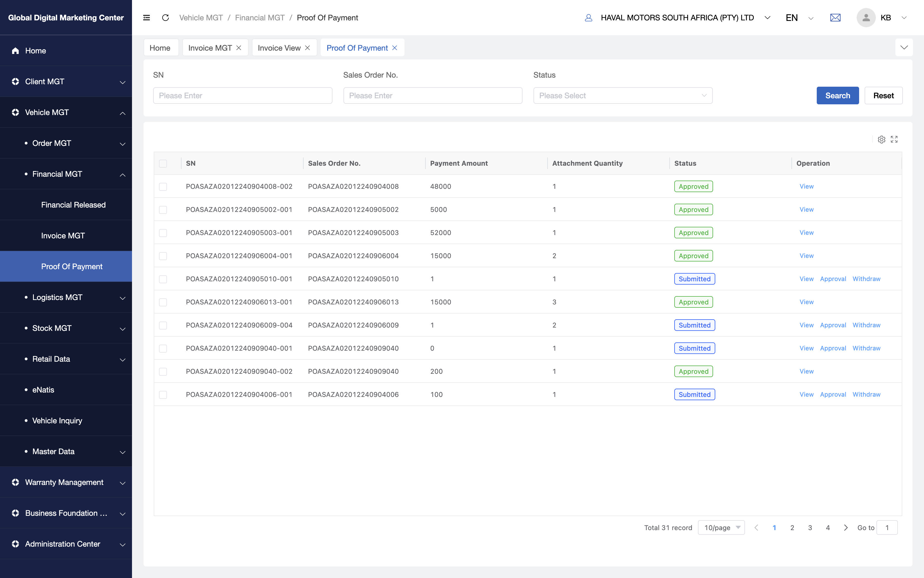924x578 pixels.
Task: Click the Warranty Management sidebar icon
Action: click(x=15, y=482)
